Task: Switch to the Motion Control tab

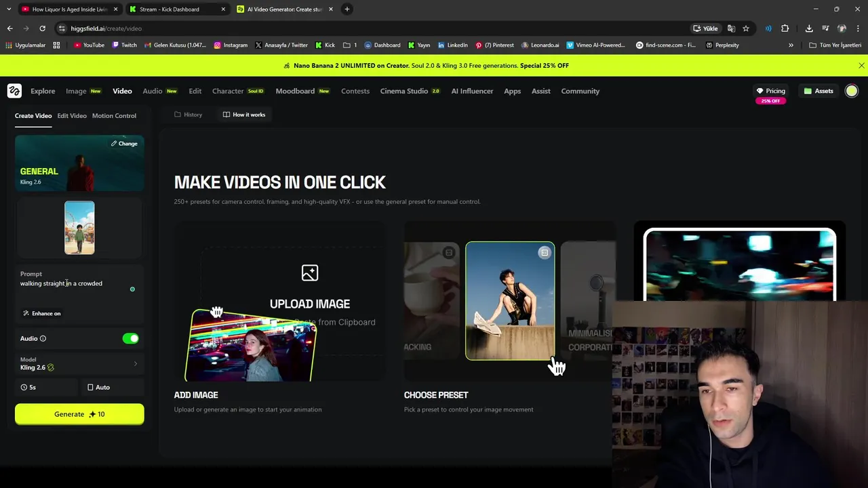Action: tap(114, 116)
